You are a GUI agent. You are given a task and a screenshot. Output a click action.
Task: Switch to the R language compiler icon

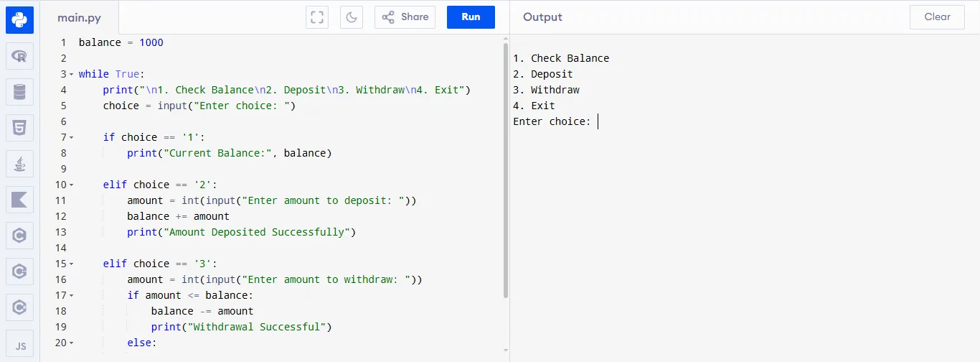pyautogui.click(x=20, y=56)
